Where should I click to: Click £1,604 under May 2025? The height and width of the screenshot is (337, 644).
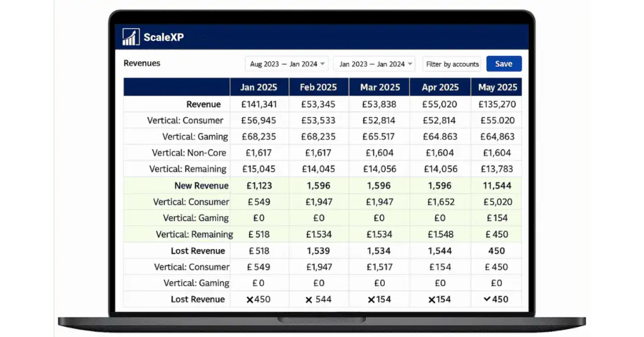(x=497, y=153)
